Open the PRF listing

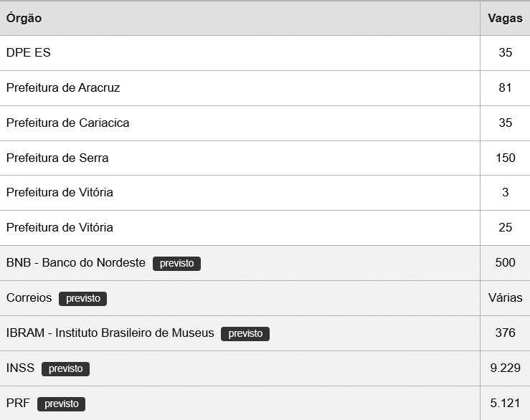click(x=18, y=404)
